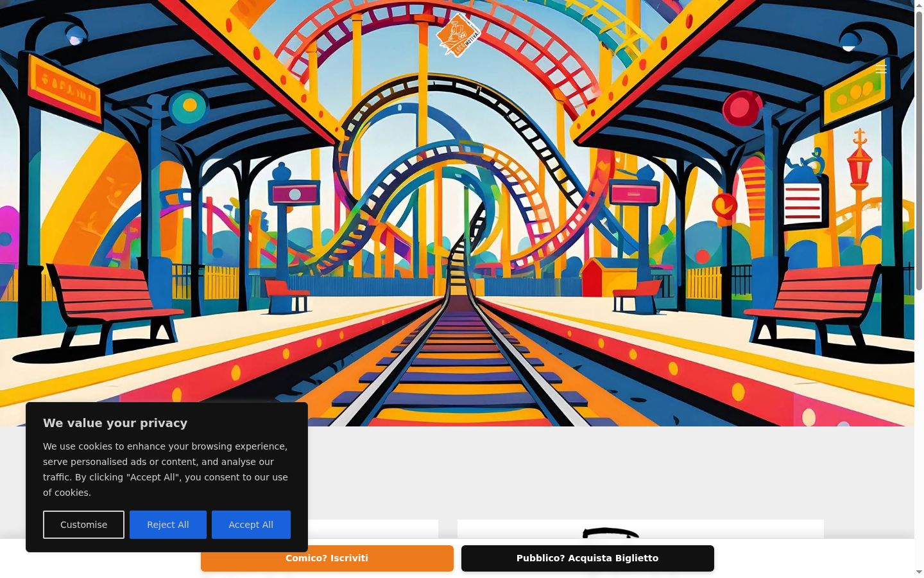Click the Customise cookie button
924x578 pixels.
pyautogui.click(x=83, y=525)
